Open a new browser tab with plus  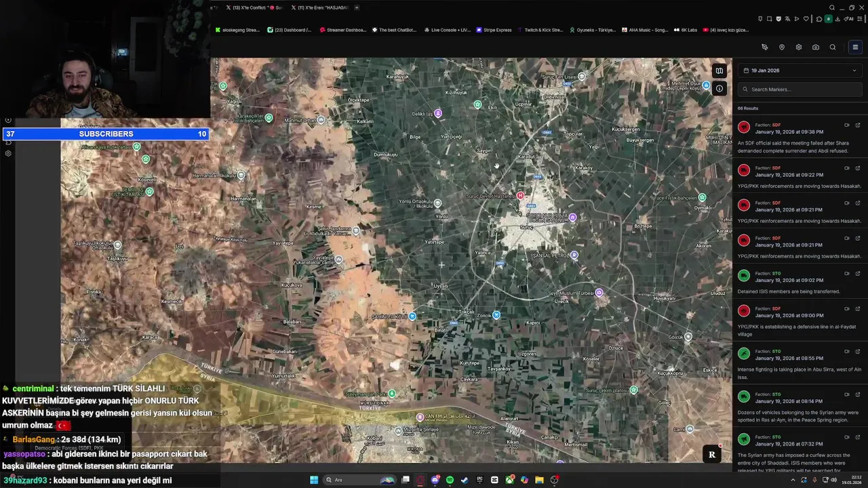pos(357,7)
